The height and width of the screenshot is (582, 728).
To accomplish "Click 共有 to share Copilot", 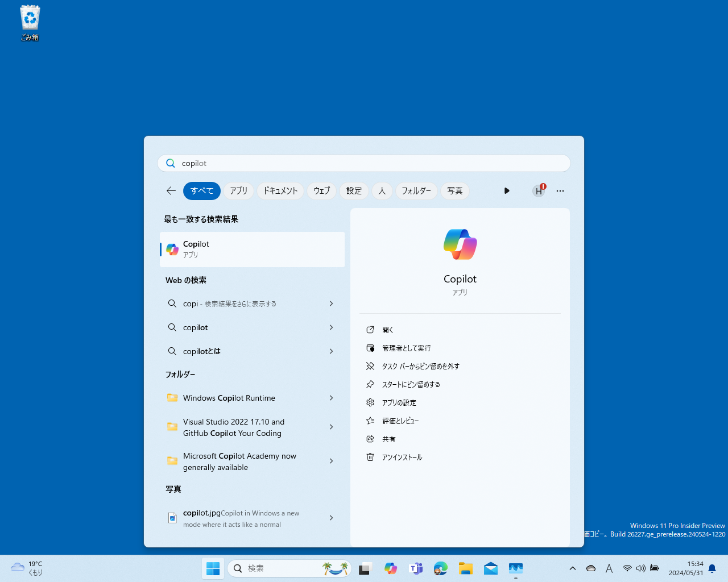I will coord(460,439).
